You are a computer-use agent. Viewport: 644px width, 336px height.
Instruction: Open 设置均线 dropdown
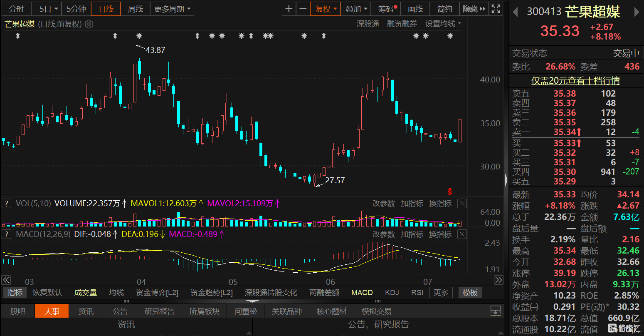[443, 24]
